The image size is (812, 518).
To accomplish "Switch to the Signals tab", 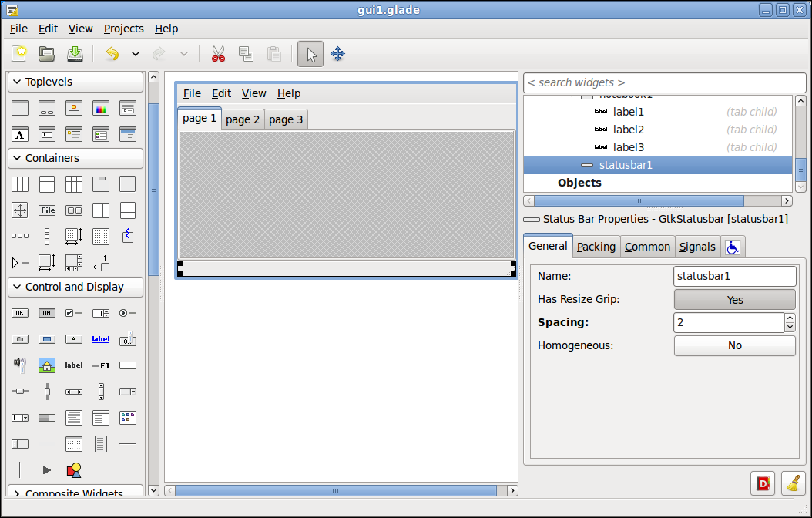I will (697, 247).
